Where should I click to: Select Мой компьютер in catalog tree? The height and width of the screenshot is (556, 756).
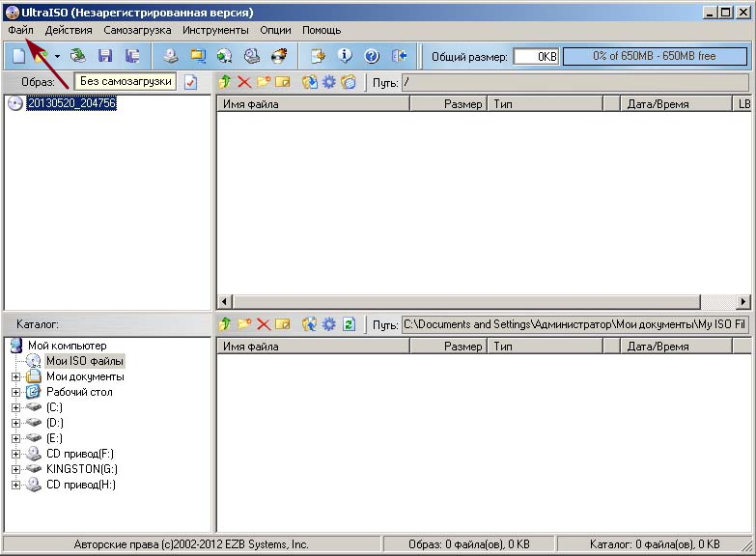[67, 346]
